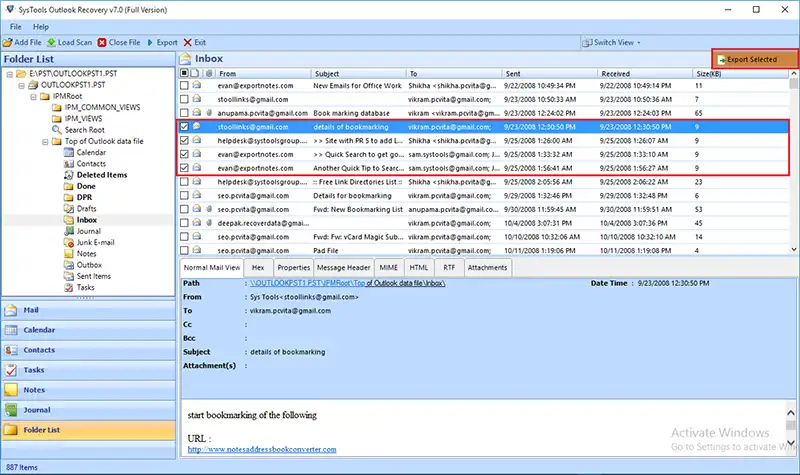Select the Notes folder icon in tree

68,253
